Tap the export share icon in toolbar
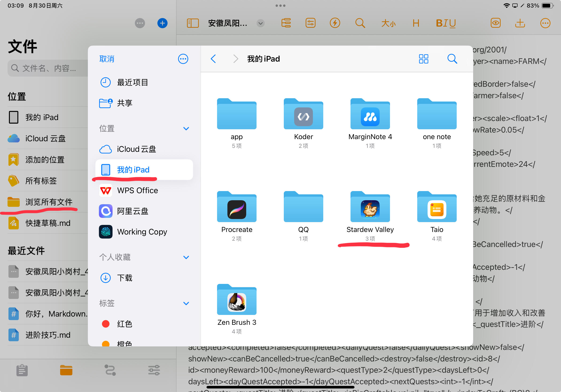 click(x=520, y=23)
